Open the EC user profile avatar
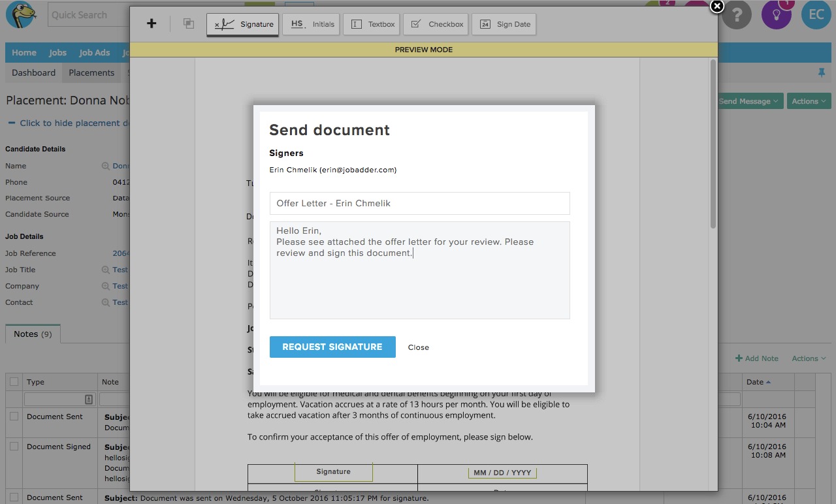Viewport: 836px width, 504px height. click(x=816, y=14)
